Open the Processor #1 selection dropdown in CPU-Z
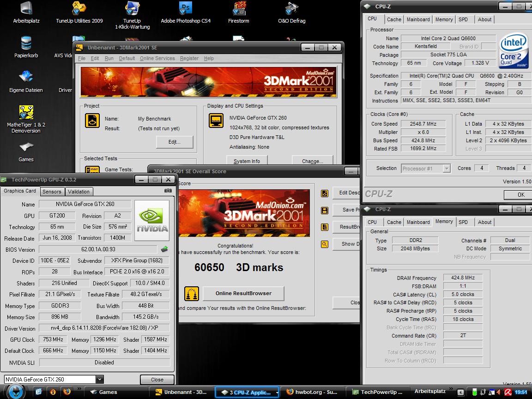This screenshot has width=532, height=399. (x=447, y=168)
